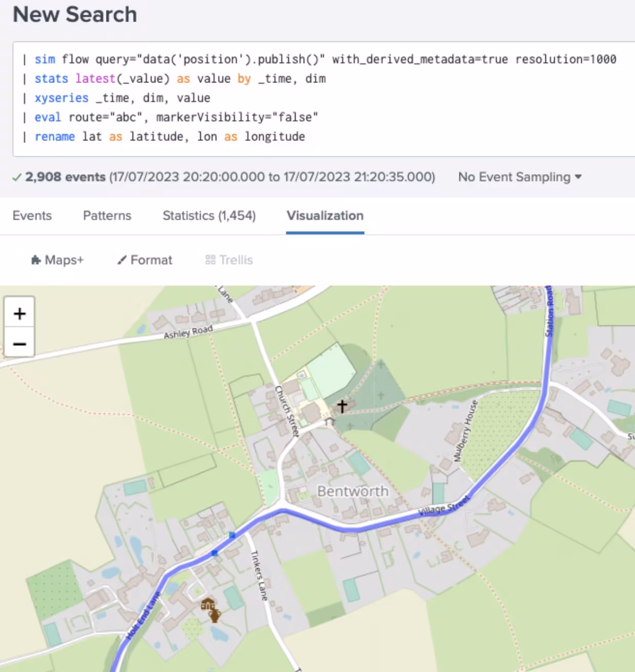
Task: Place cursor inside the search query box
Action: (x=317, y=97)
